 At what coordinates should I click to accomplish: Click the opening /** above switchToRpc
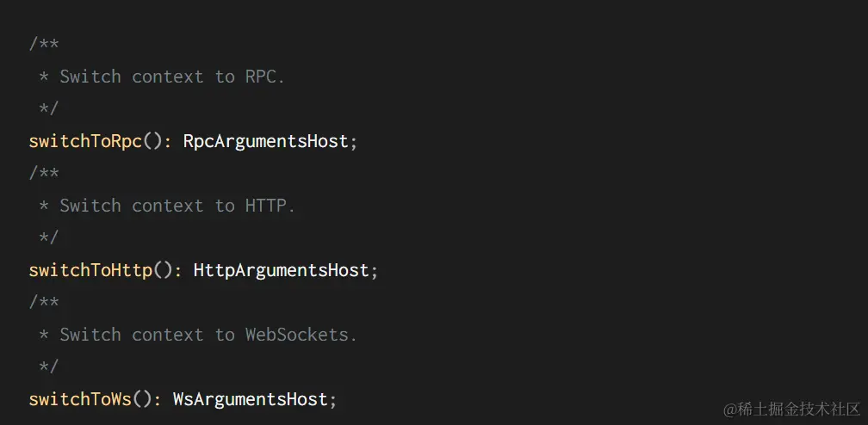44,44
